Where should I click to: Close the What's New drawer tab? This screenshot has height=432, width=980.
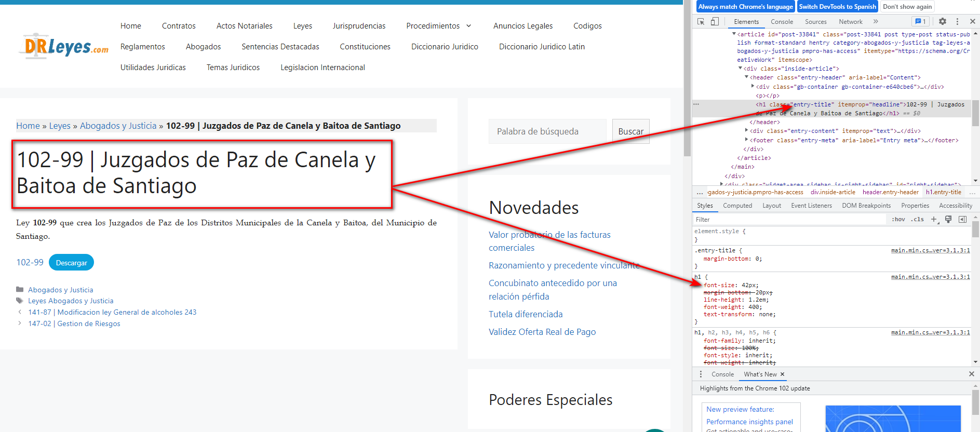(782, 374)
